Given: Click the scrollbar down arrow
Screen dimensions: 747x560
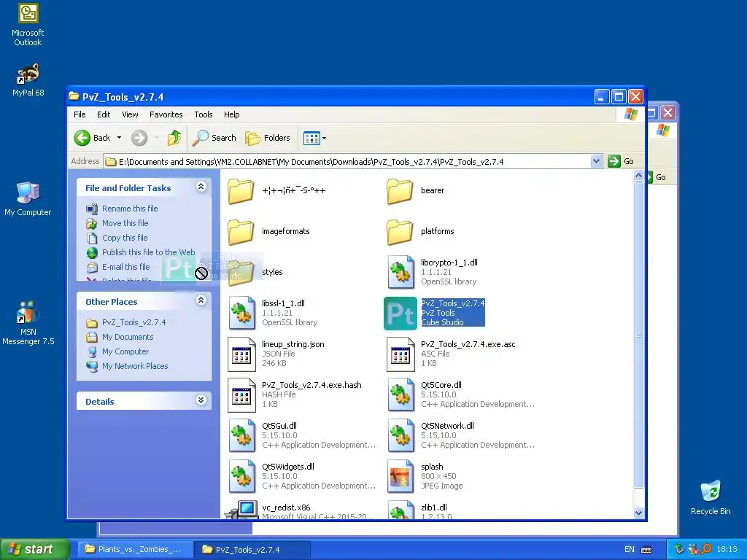Looking at the screenshot, I should coord(638,513).
